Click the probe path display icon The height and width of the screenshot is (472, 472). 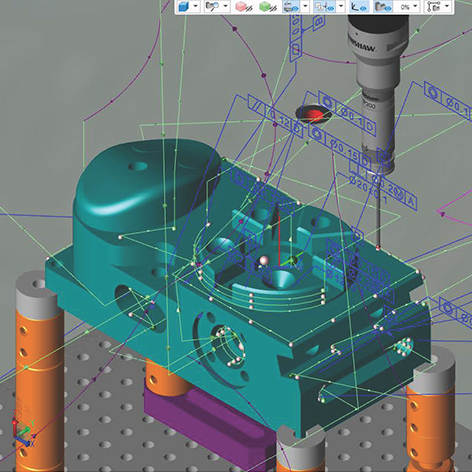point(434,6)
